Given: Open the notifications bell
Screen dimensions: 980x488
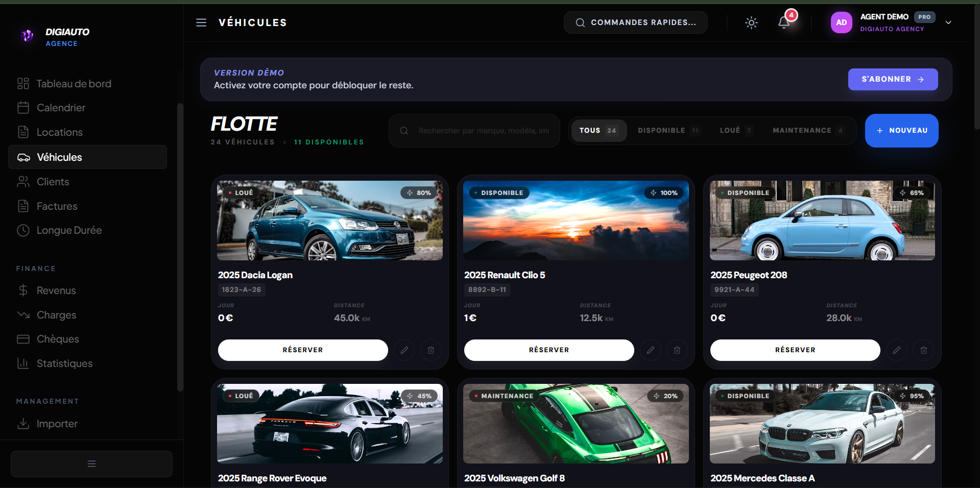Looking at the screenshot, I should (784, 22).
